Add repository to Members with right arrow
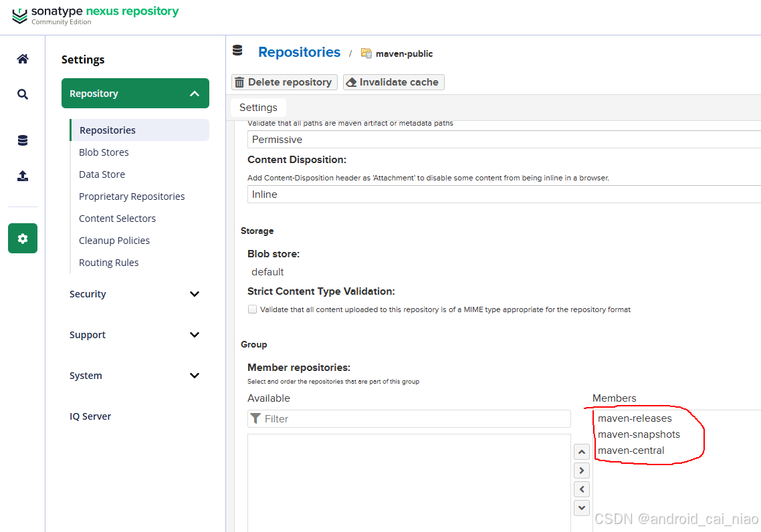Image resolution: width=761 pixels, height=532 pixels. [x=581, y=471]
